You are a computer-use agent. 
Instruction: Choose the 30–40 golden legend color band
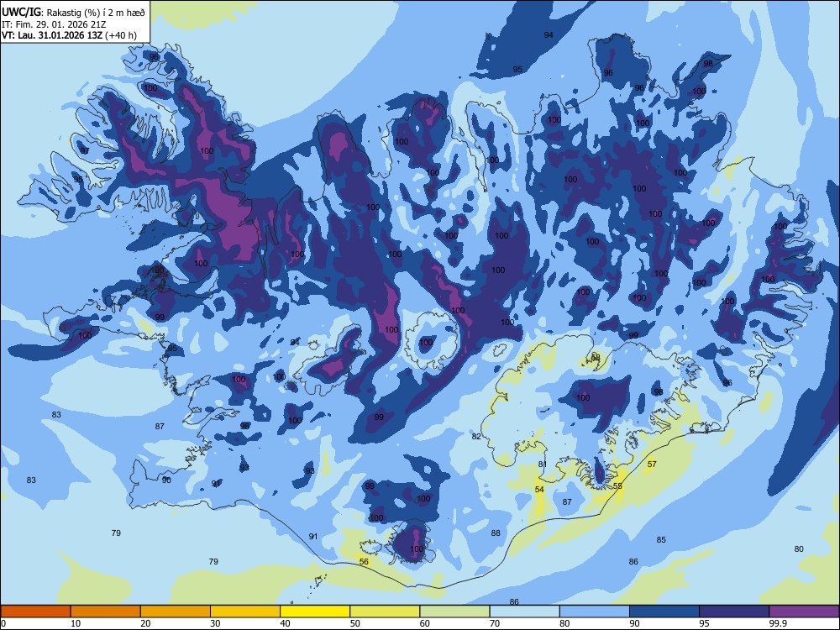245,612
